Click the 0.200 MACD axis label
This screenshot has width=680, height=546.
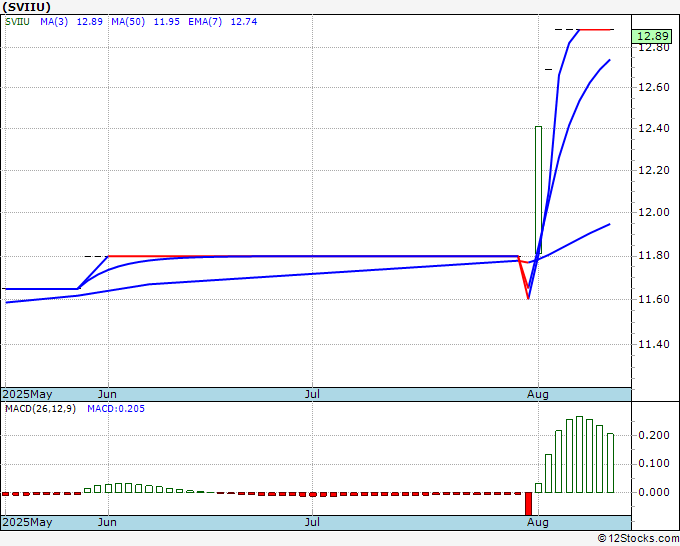coord(654,435)
